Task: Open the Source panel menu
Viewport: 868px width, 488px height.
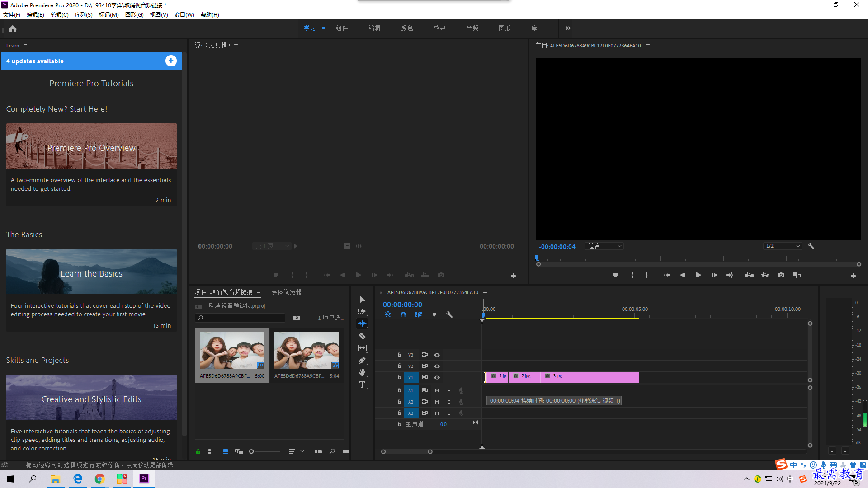Action: coord(236,46)
